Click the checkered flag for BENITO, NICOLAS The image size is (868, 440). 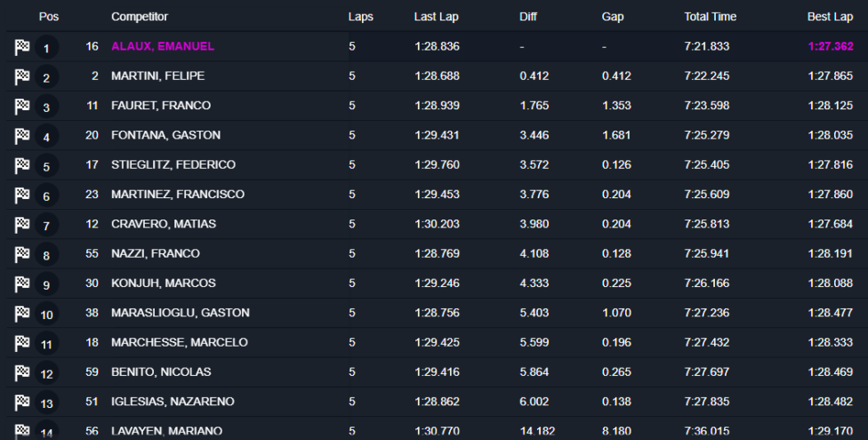coord(22,373)
